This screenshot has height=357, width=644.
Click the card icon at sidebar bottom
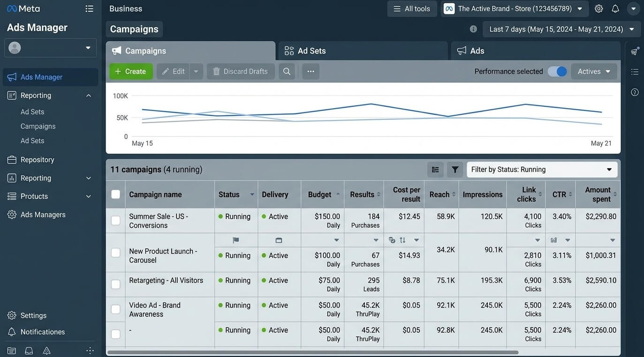coord(12,350)
